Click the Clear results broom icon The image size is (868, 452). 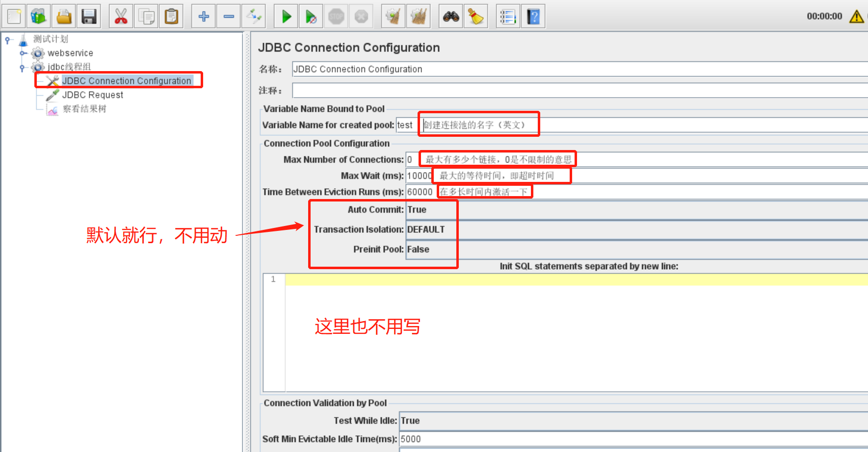tap(393, 16)
